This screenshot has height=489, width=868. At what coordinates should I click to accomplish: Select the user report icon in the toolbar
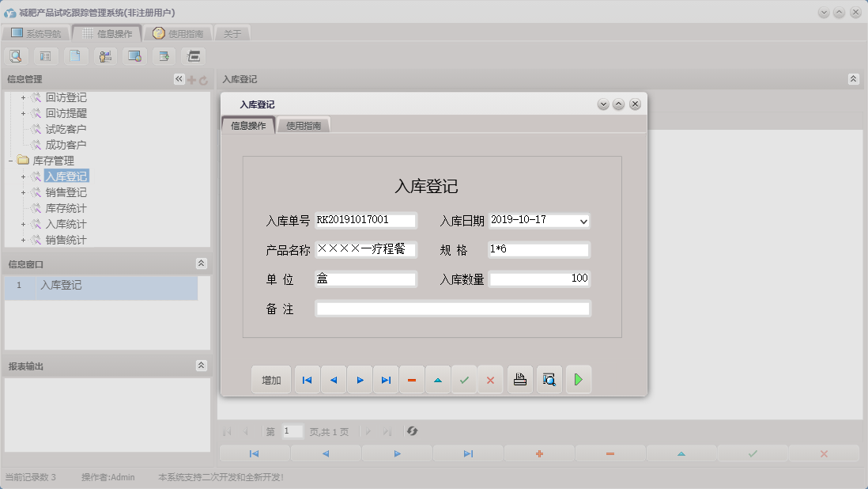104,56
